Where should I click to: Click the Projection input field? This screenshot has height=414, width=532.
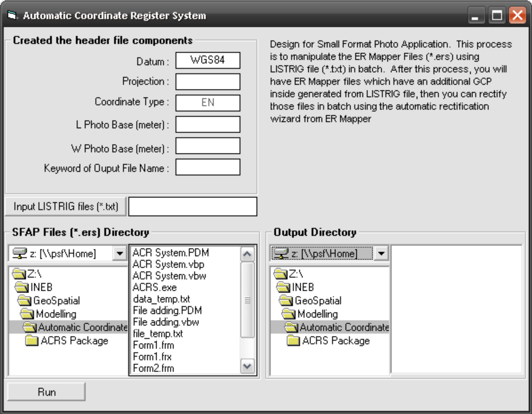tap(208, 82)
